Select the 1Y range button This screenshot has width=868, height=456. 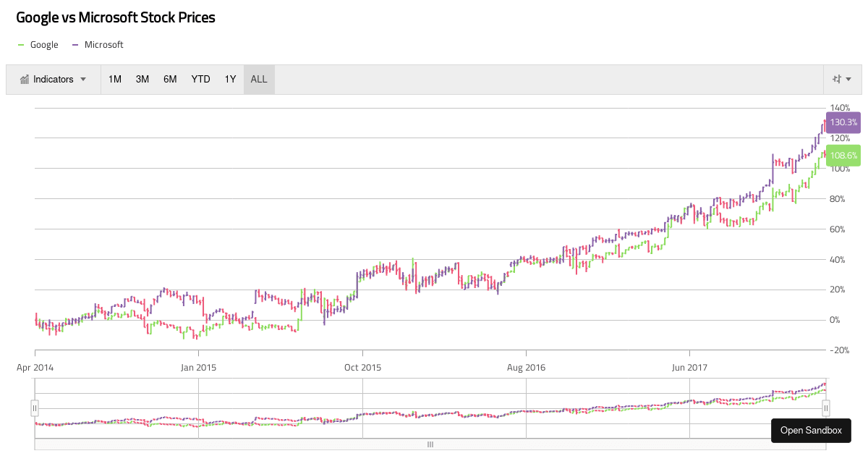tap(230, 79)
